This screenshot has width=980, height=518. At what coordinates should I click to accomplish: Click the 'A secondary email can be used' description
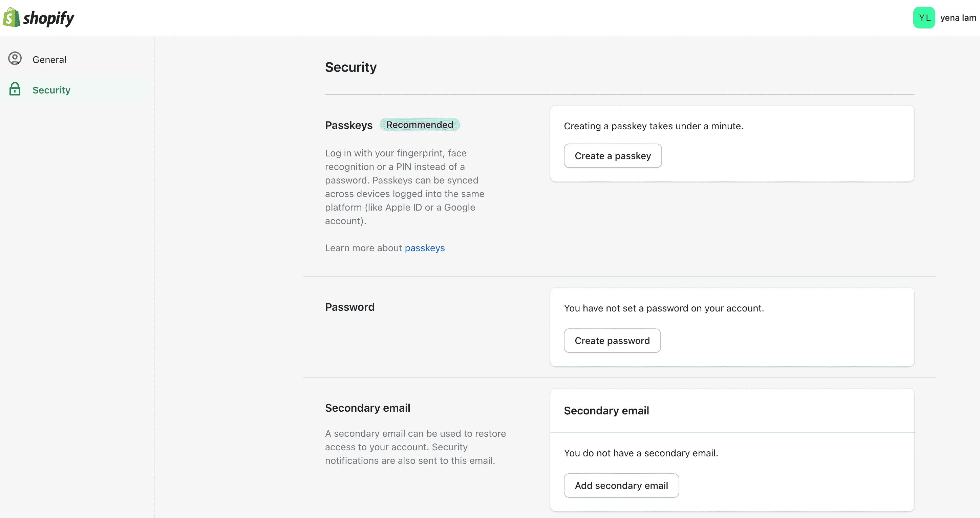click(416, 447)
